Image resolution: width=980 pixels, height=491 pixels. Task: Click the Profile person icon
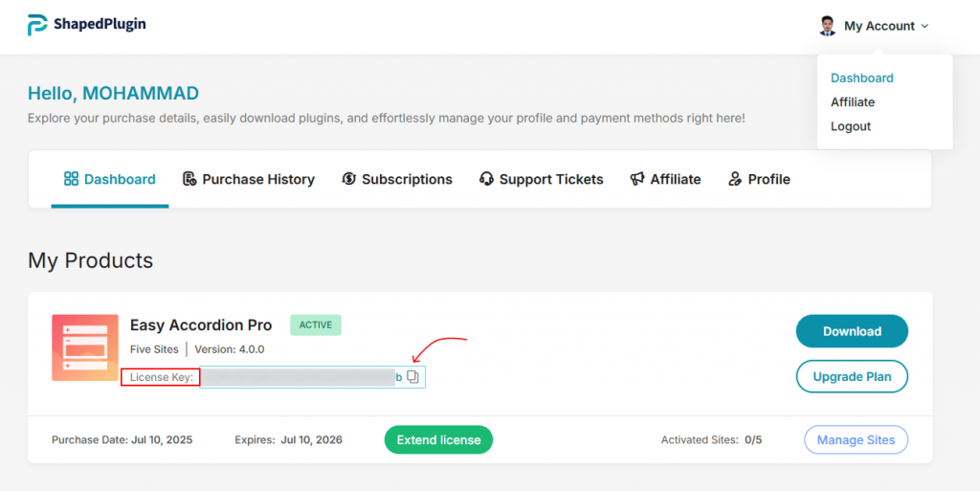735,179
